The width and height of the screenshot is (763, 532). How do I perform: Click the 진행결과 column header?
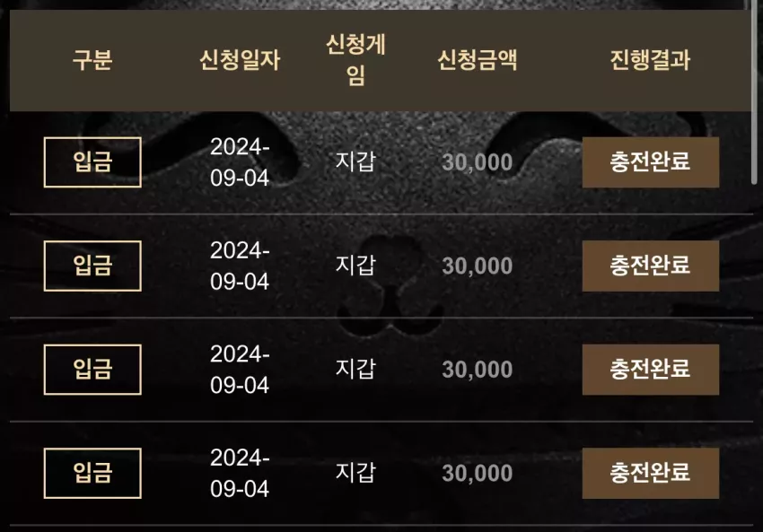[x=651, y=60]
